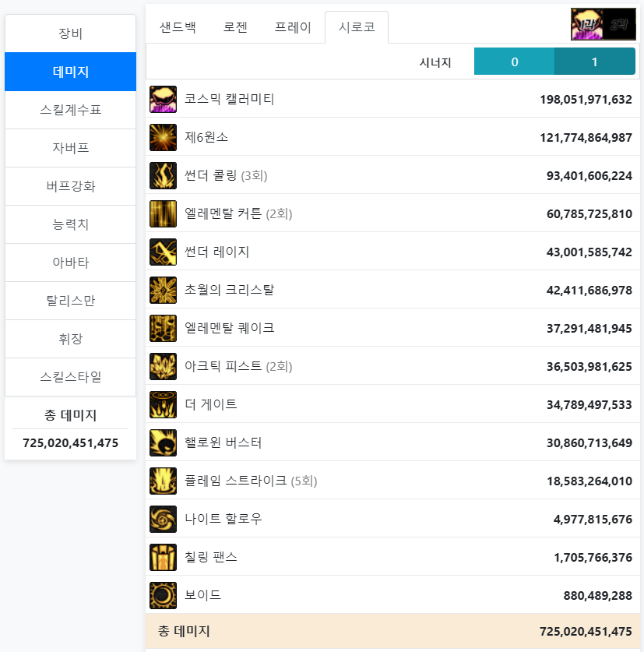Click the 핼로윈 버스터 skill name

(x=223, y=442)
